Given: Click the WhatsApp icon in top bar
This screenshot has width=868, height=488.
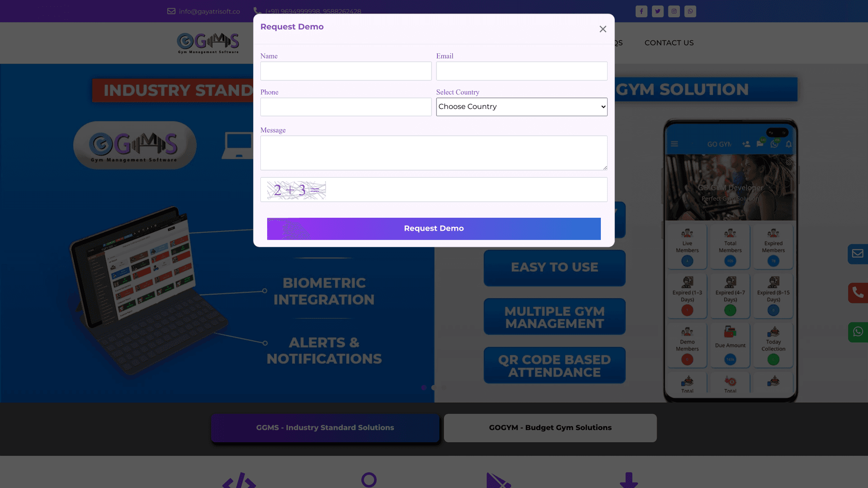Looking at the screenshot, I should tap(690, 12).
